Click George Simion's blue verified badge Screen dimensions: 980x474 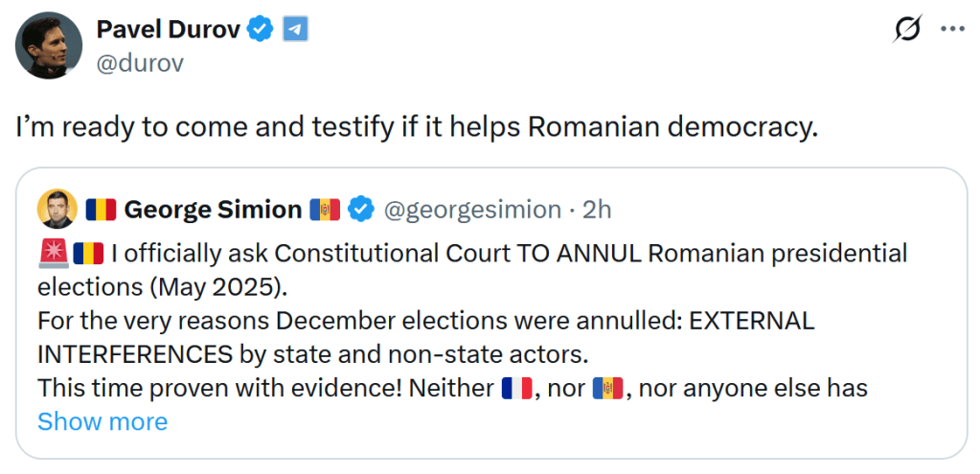click(360, 209)
